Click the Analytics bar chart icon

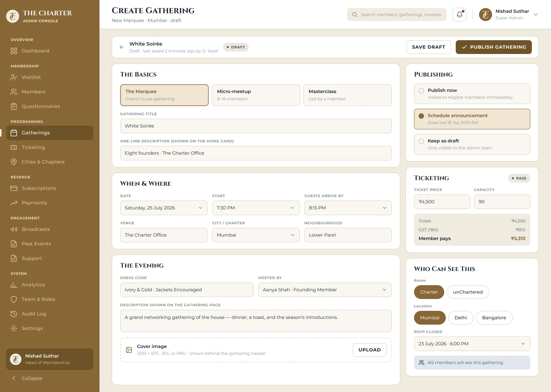[x=14, y=285]
